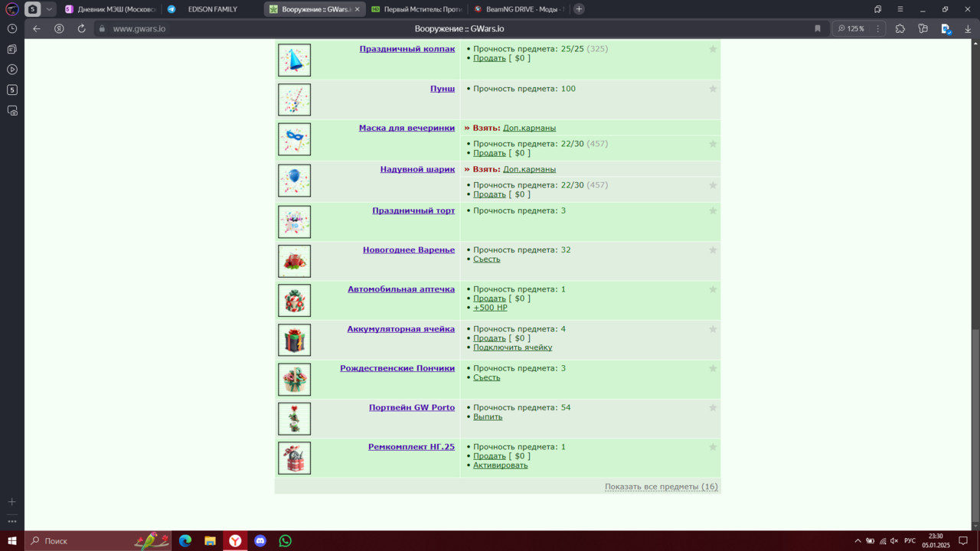Bookmark this page with the bookmark icon
The height and width of the screenshot is (551, 980).
tap(818, 28)
